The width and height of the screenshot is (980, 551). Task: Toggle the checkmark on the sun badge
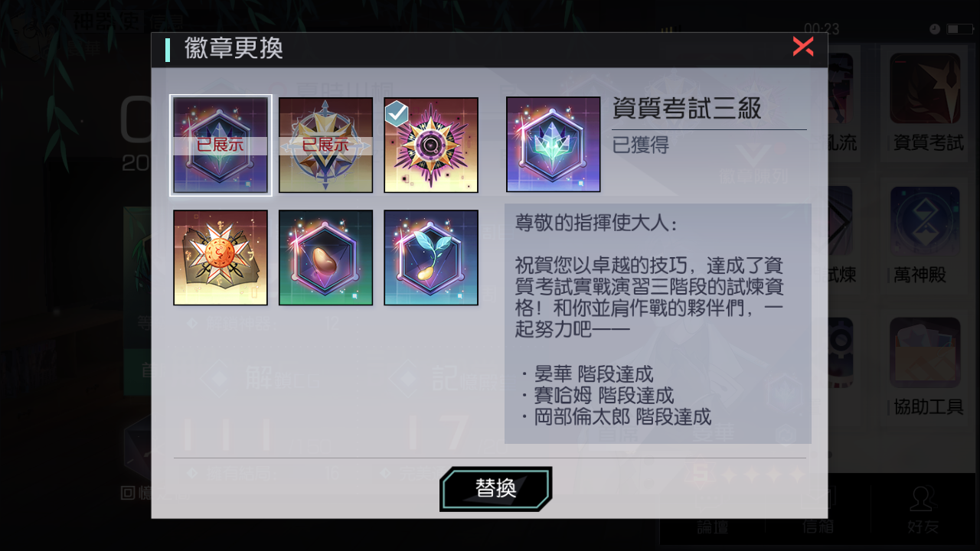point(396,113)
